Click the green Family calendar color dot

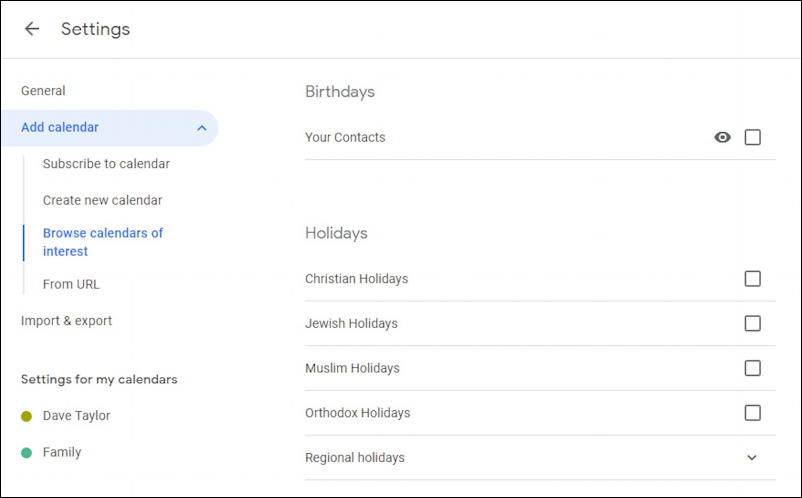pos(27,453)
